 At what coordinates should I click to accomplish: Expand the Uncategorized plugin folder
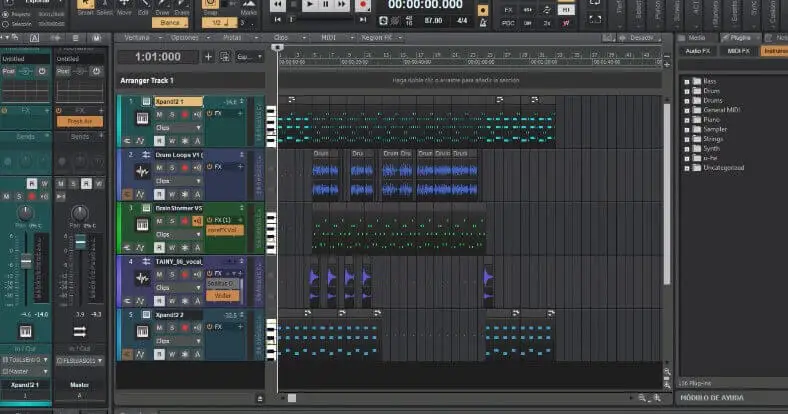687,168
